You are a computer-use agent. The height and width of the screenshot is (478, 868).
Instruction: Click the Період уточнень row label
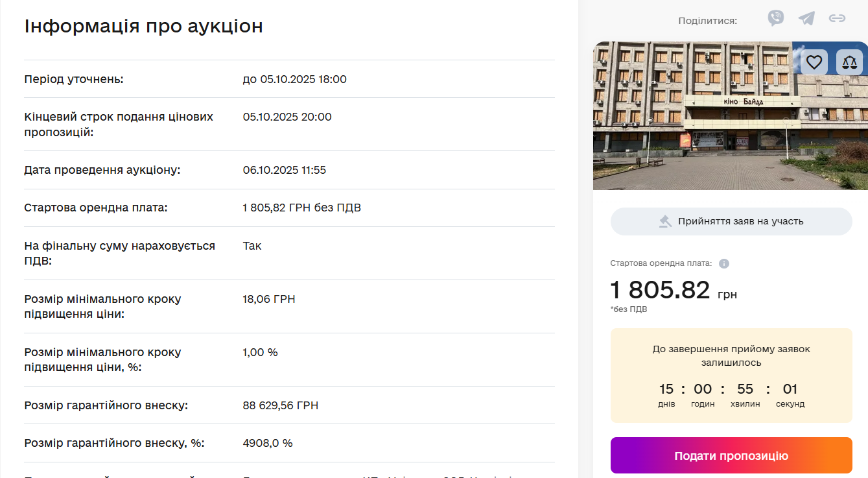[x=73, y=79]
